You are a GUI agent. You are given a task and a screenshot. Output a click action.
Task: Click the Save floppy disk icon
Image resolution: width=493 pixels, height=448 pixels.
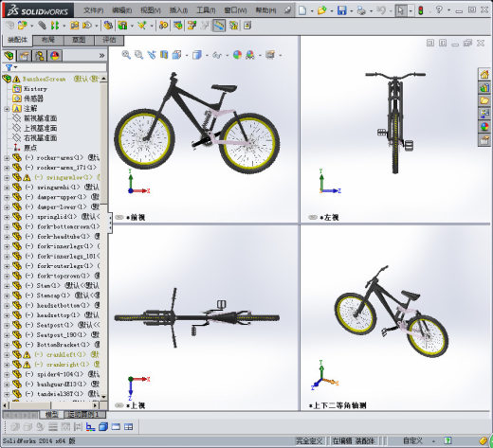tap(341, 10)
